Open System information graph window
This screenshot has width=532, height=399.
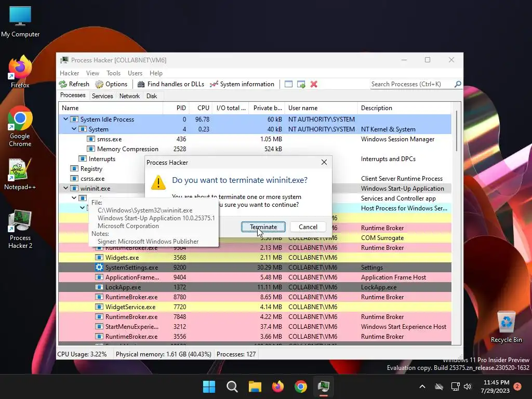[x=242, y=84]
